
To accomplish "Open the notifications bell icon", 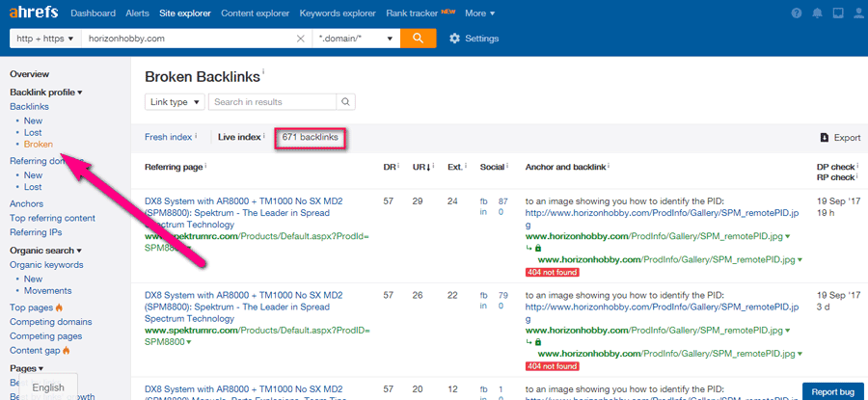I will click(x=818, y=13).
